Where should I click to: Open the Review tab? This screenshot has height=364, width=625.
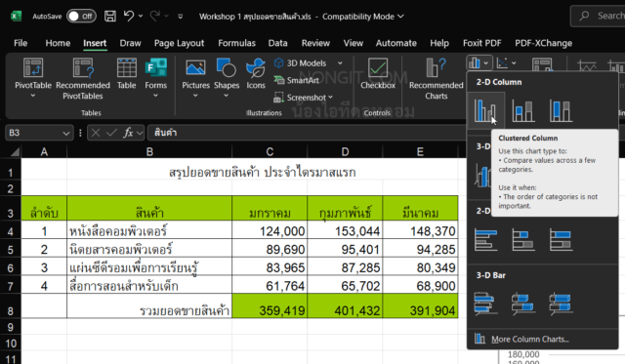(x=315, y=43)
